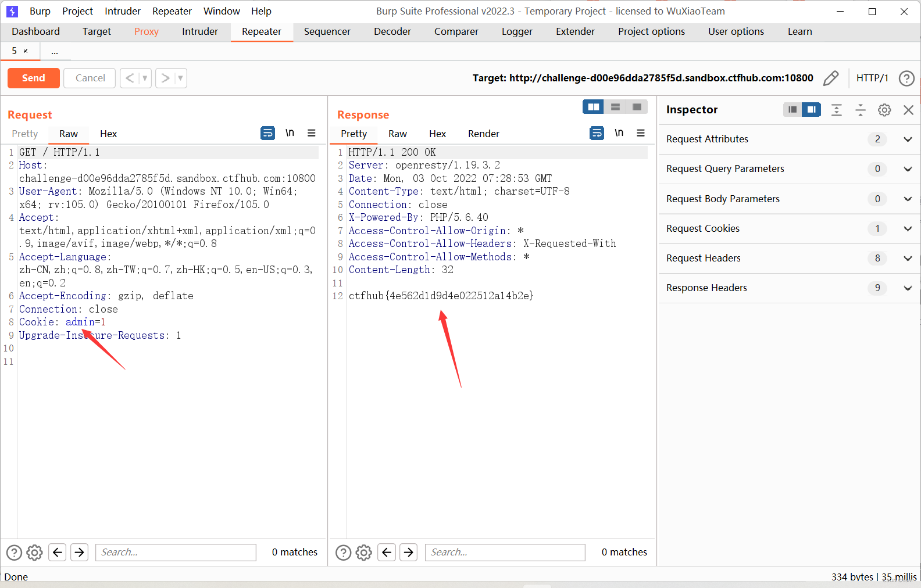Image resolution: width=921 pixels, height=588 pixels.
Task: Add new Repeater tab with ellipsis
Action: click(x=55, y=52)
